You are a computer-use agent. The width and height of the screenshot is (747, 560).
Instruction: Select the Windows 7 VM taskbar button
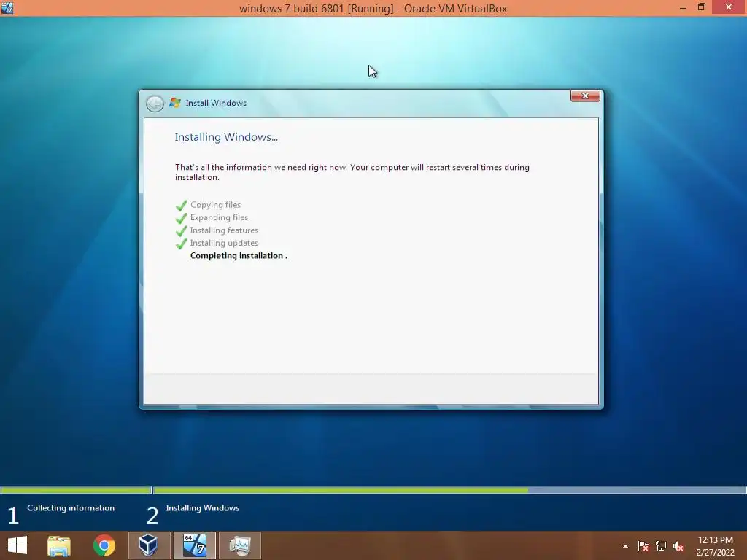pos(194,545)
